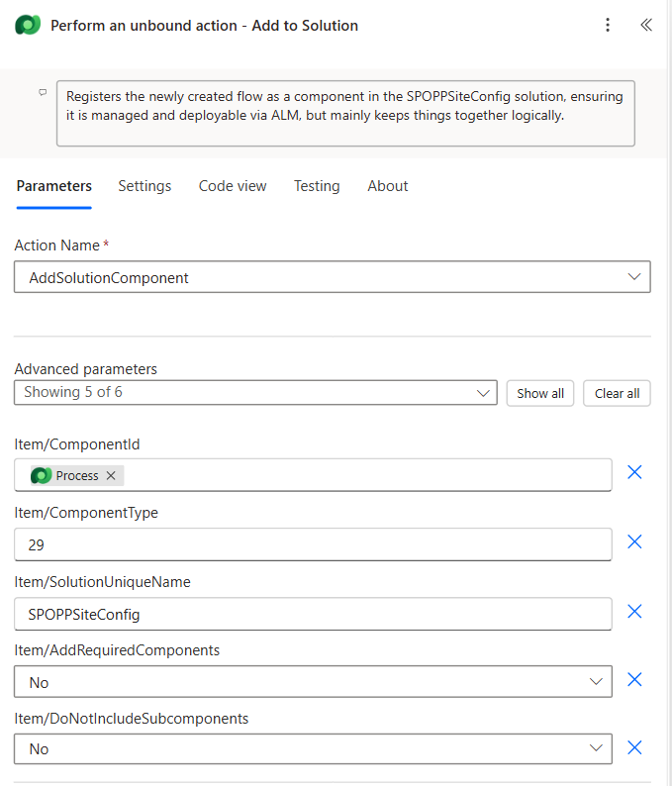Click the ComponentType field containing 29
Screen dimensions: 672x786
313,544
